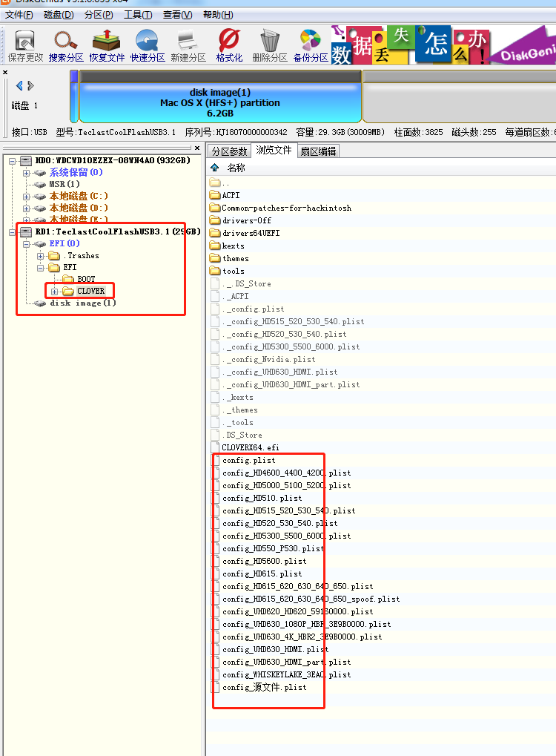
Task: Select the CLOVERX64.efi file
Action: [251, 447]
